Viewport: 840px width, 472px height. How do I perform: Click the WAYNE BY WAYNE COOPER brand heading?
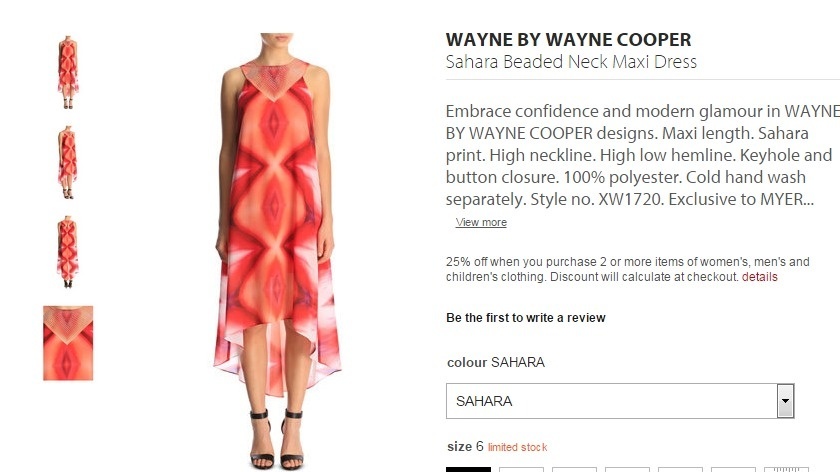click(x=568, y=40)
